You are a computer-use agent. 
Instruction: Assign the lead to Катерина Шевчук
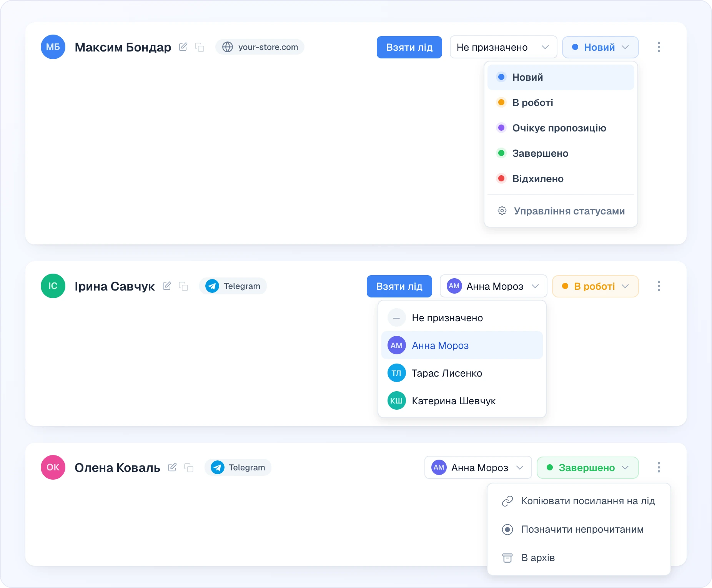(462, 401)
